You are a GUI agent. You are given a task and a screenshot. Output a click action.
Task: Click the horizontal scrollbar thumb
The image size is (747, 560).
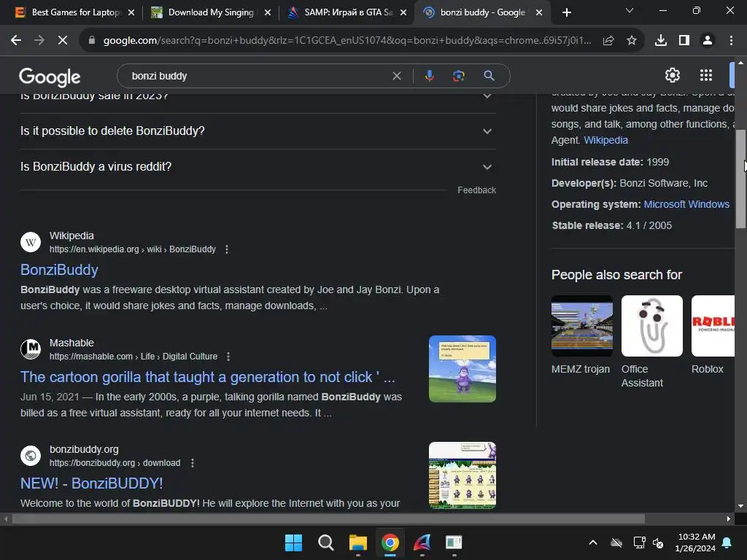[x=328, y=518]
